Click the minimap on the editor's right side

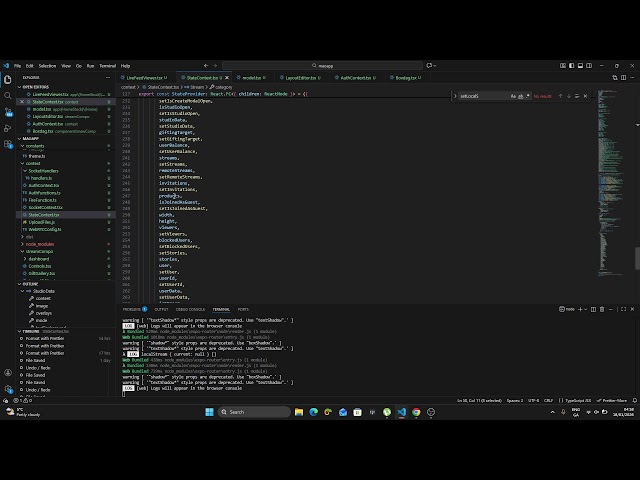610,184
